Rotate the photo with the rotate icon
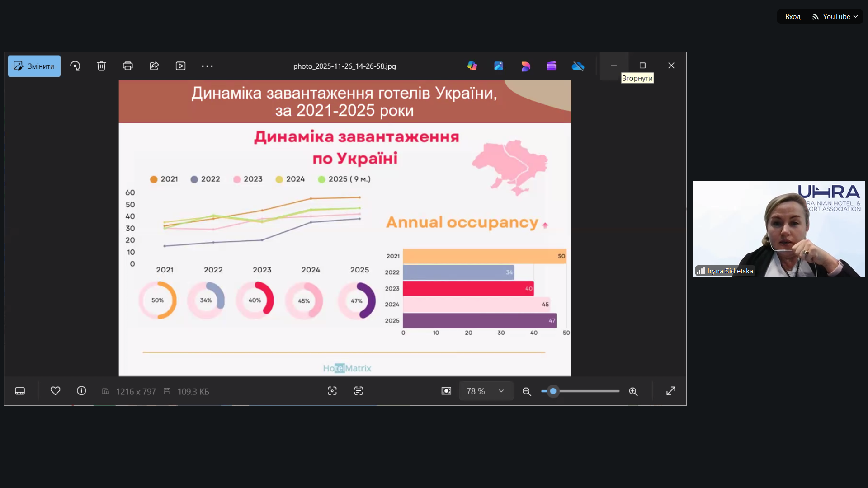 tap(75, 66)
